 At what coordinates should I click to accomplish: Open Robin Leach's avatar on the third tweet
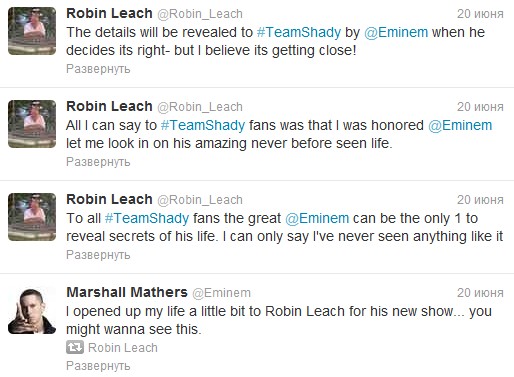[32, 217]
